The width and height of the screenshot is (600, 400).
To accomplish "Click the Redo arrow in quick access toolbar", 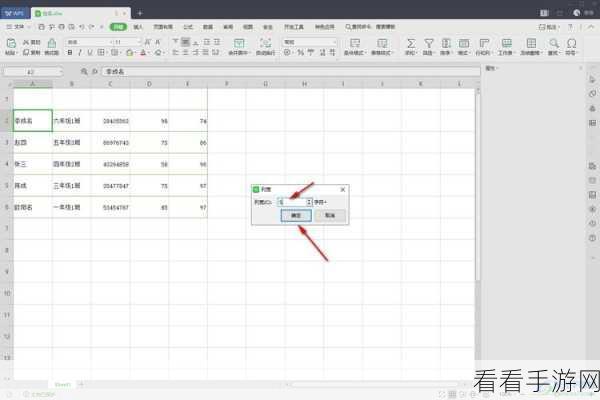I will tap(91, 27).
